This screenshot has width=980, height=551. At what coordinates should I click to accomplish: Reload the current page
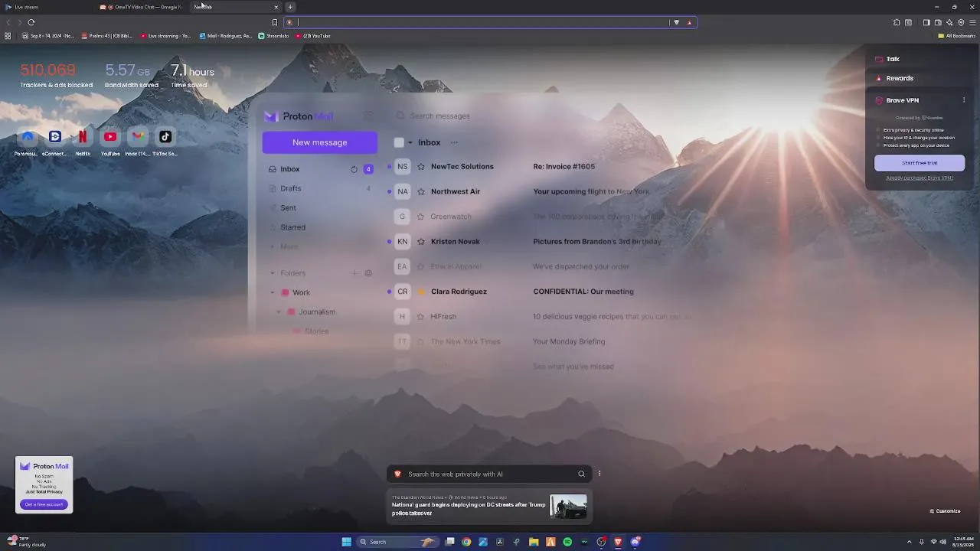31,22
